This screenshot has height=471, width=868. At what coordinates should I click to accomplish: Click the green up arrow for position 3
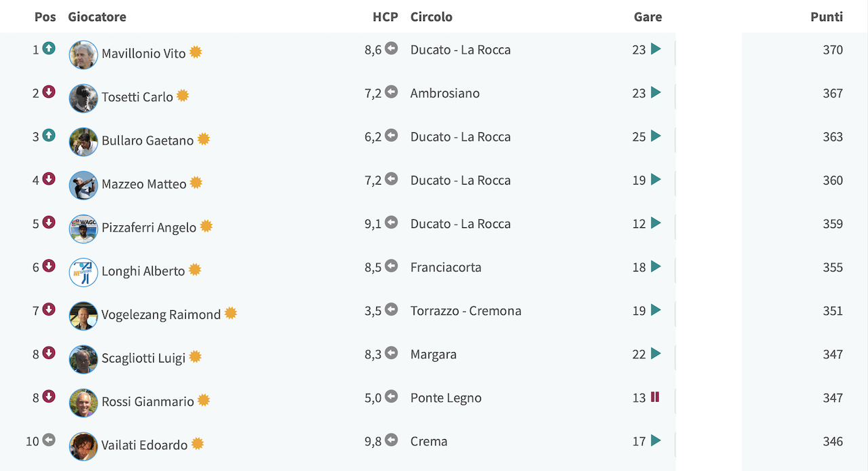coord(48,135)
